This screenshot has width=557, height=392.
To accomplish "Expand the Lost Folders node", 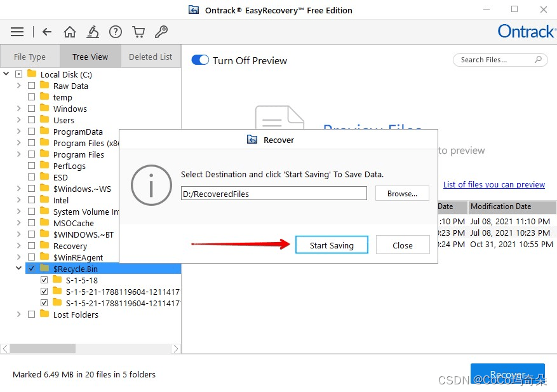I will point(19,314).
